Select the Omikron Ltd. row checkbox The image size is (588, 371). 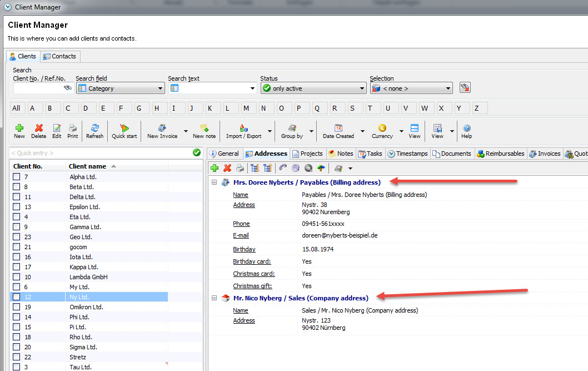click(17, 307)
